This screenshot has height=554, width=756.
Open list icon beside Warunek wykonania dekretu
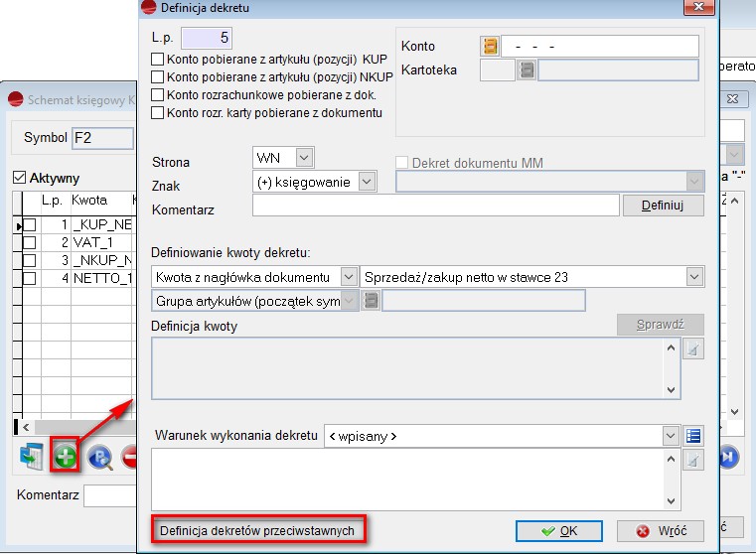click(693, 435)
